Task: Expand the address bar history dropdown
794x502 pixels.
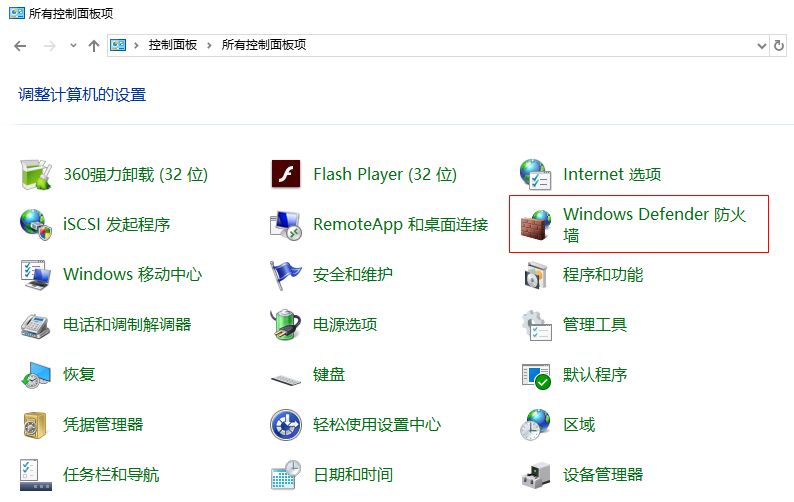Action: pos(761,46)
